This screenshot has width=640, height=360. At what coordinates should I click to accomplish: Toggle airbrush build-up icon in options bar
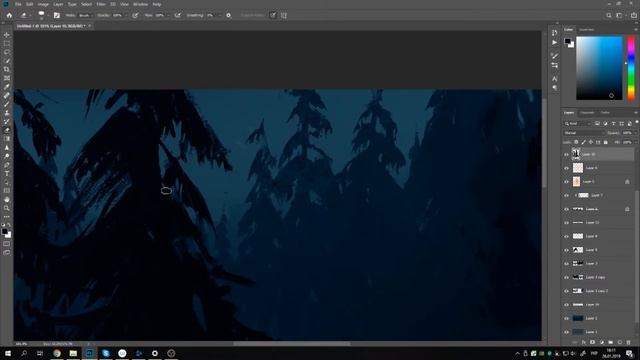[178, 15]
